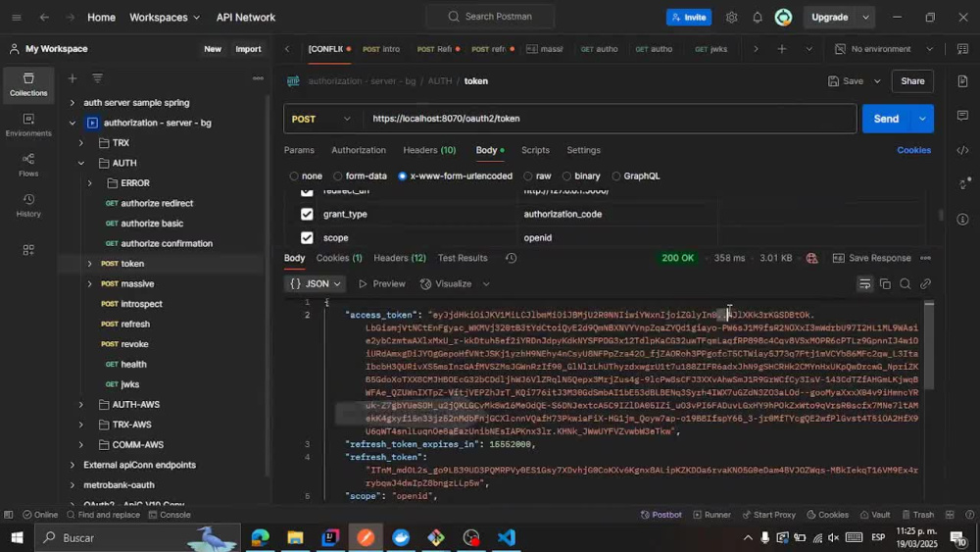Open the Cookies link
The height and width of the screenshot is (552, 980).
point(913,150)
